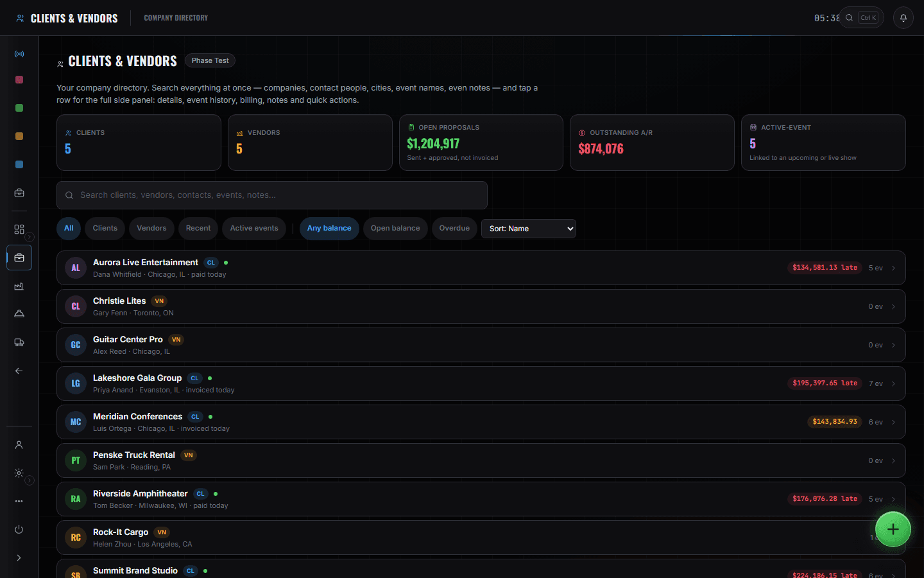Open the delivery truck sidebar icon

[x=19, y=342]
